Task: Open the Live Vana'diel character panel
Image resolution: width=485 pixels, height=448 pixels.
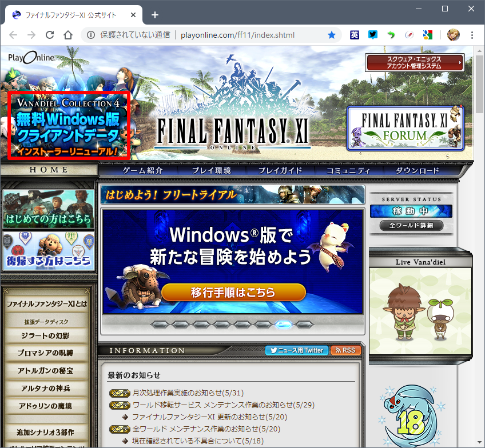Action: [420, 311]
